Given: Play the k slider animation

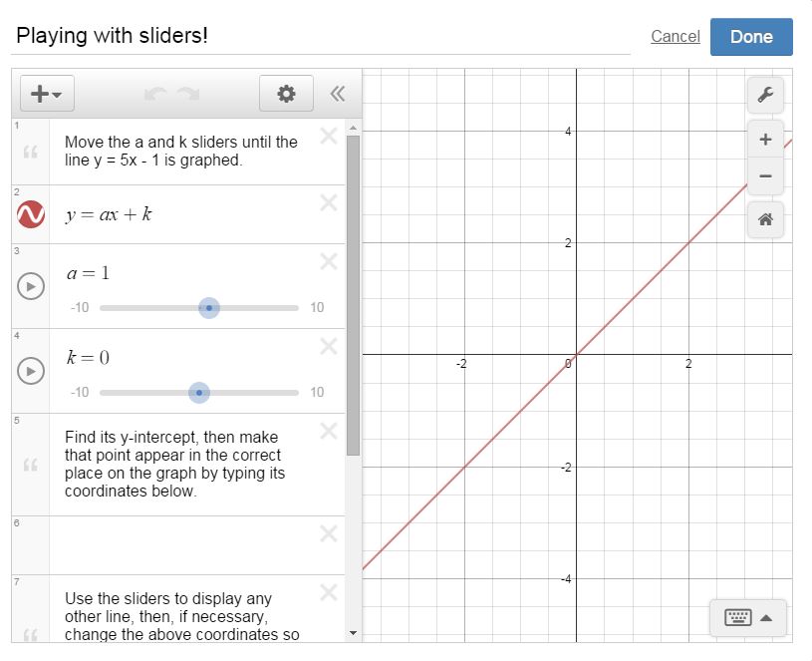Looking at the screenshot, I should click(31, 371).
